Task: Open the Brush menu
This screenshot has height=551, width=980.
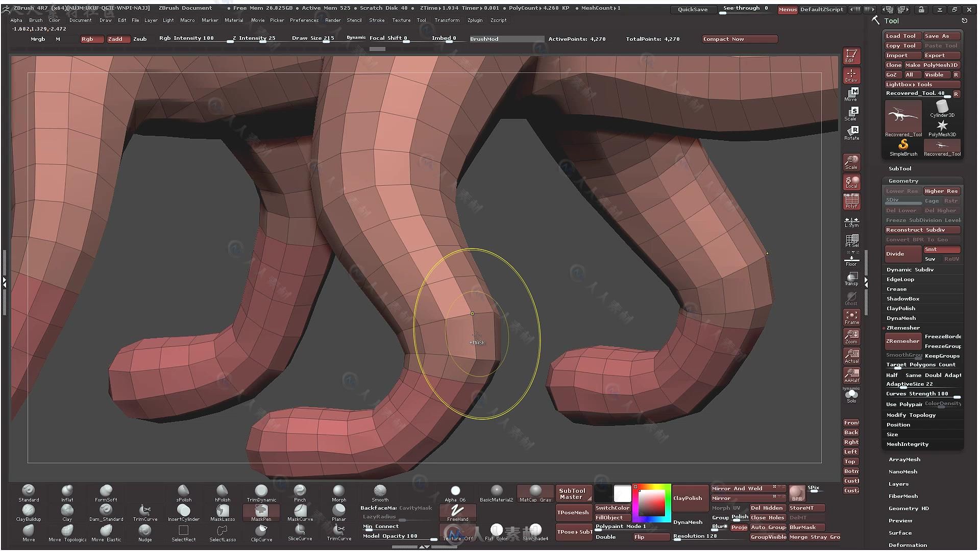Action: pos(36,20)
